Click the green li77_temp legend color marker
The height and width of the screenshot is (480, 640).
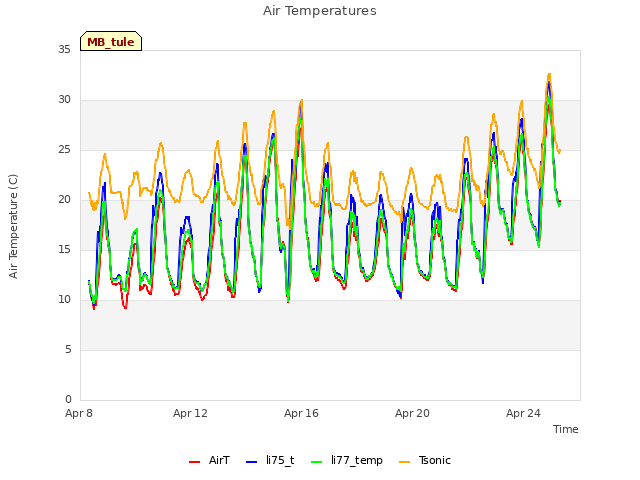[x=317, y=462]
